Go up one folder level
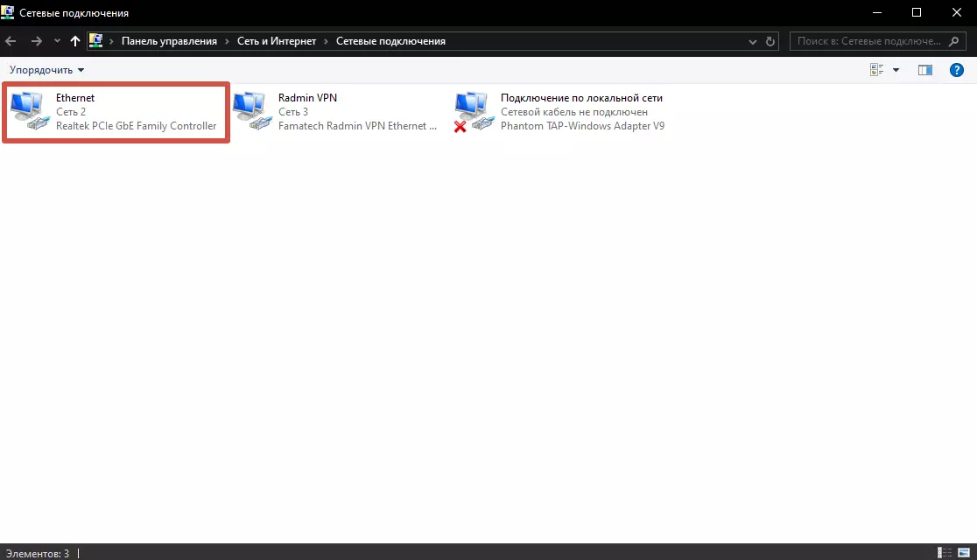This screenshot has height=560, width=977. pos(74,41)
